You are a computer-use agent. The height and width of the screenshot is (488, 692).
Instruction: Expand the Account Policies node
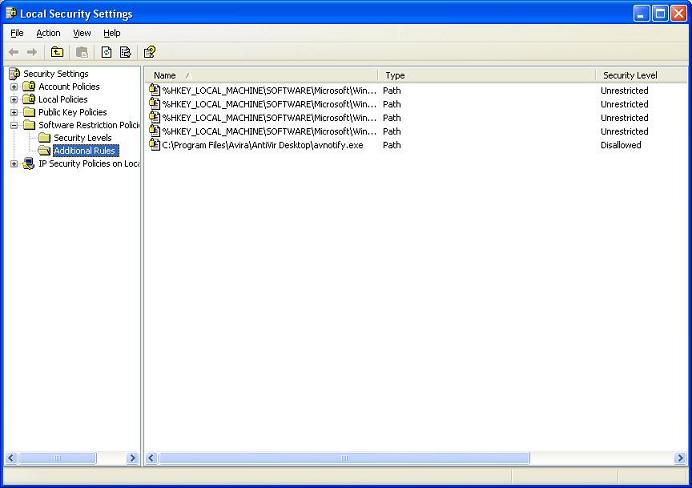coord(14,87)
